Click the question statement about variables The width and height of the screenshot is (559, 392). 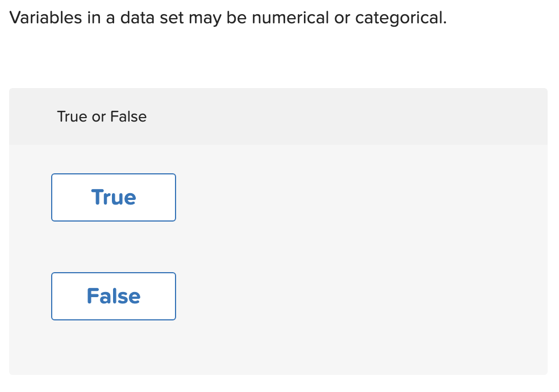click(228, 18)
